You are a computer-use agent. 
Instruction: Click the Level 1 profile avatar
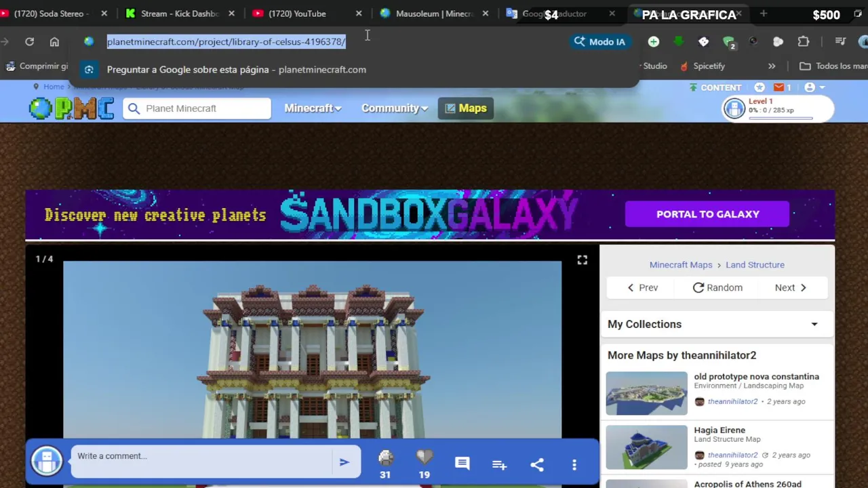point(734,108)
